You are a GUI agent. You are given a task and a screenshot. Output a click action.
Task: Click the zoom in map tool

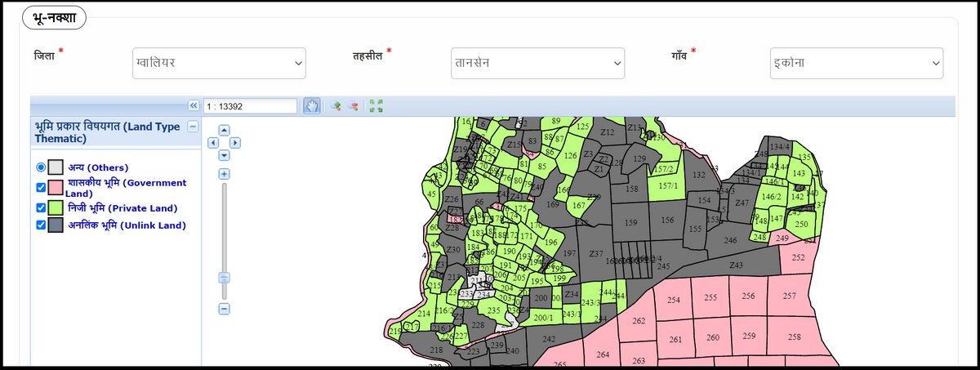point(335,106)
